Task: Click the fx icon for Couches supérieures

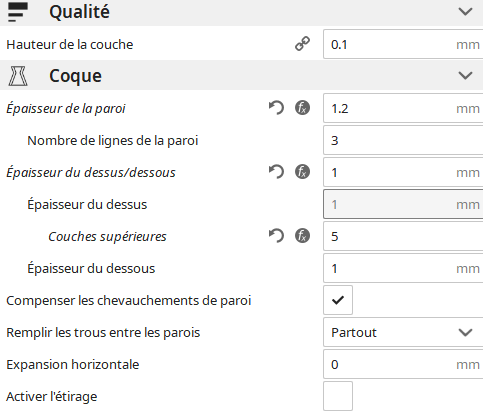Action: [302, 236]
